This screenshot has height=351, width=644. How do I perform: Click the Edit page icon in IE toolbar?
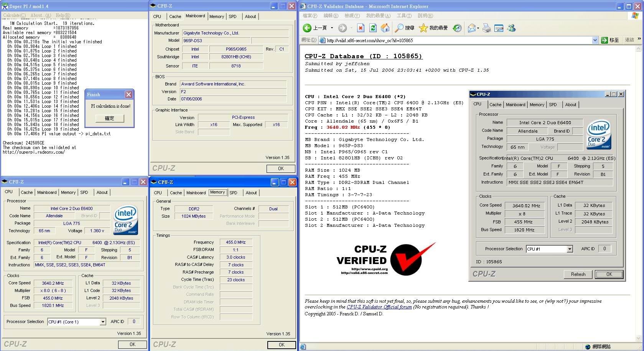pyautogui.click(x=499, y=28)
